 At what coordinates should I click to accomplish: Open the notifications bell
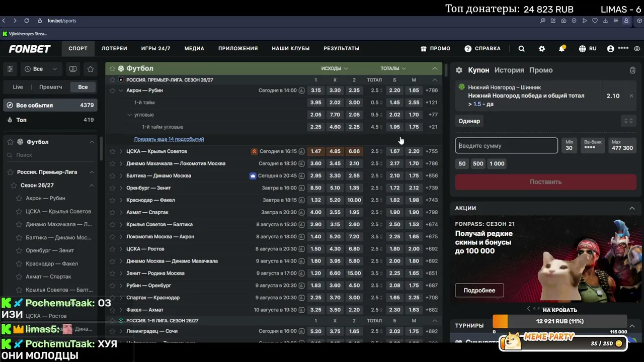(x=562, y=49)
